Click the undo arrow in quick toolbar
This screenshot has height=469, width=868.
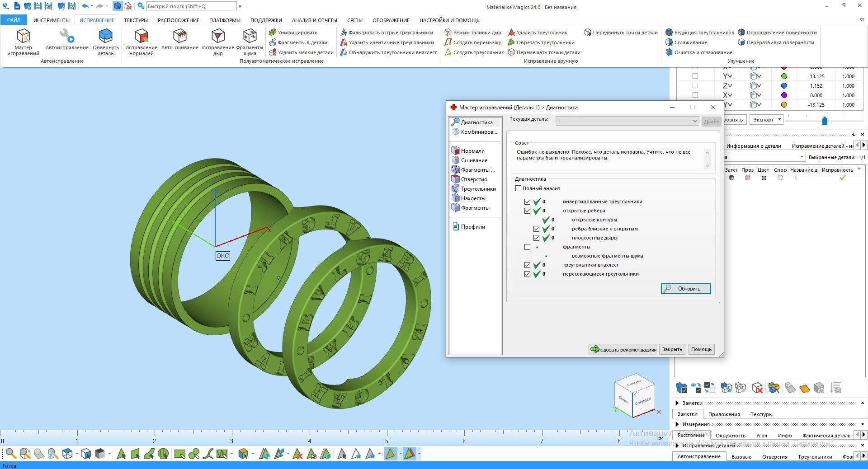[85, 6]
